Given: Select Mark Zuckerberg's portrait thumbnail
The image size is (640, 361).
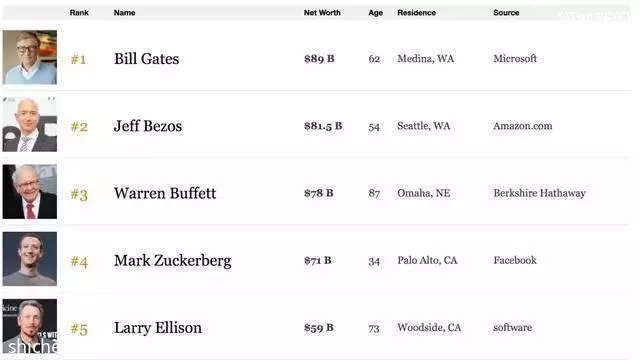Looking at the screenshot, I should click(x=30, y=259).
